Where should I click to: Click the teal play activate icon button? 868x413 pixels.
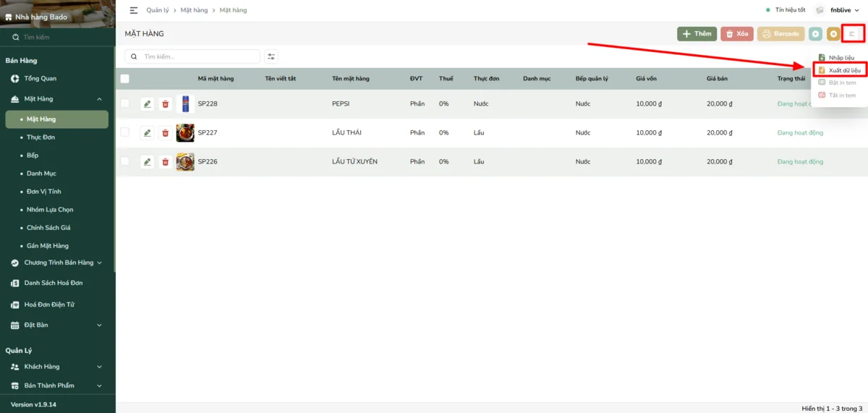point(816,34)
